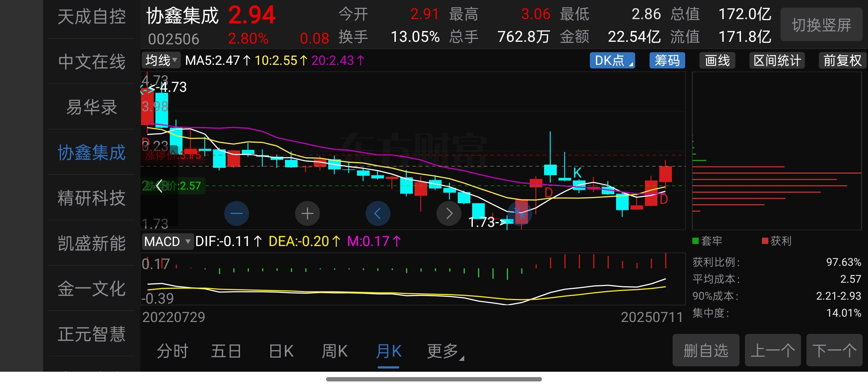
Task: Tap the MACD M:0.17 readout
Action: point(374,241)
